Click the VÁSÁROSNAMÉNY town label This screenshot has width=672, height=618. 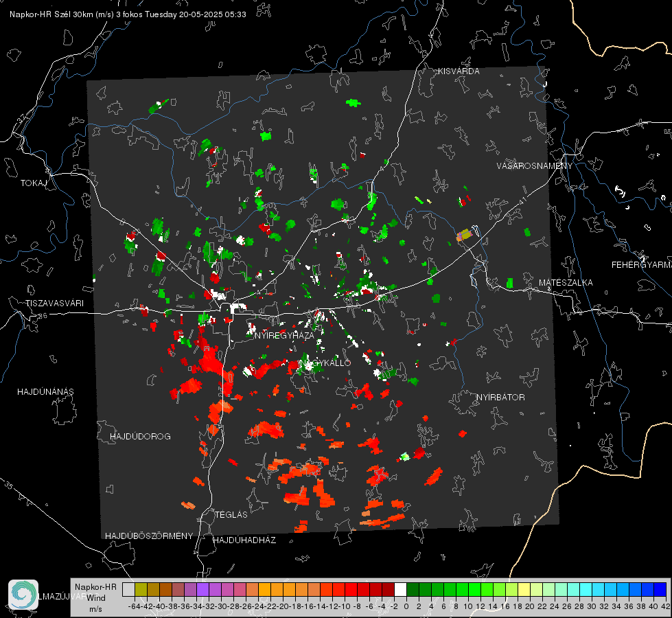[x=535, y=166]
